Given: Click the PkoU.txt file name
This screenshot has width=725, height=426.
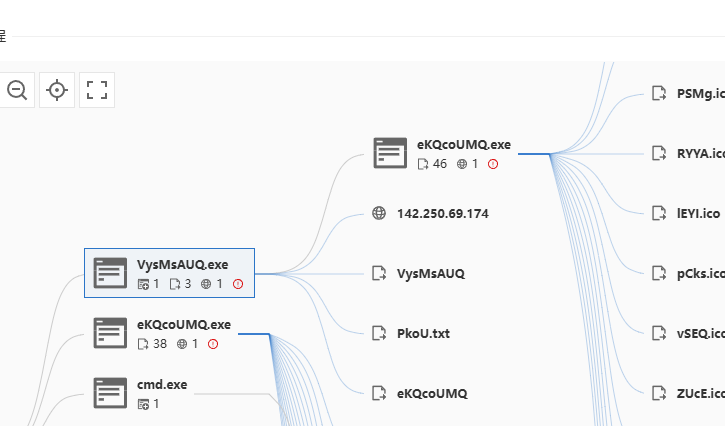Looking at the screenshot, I should click(424, 333).
